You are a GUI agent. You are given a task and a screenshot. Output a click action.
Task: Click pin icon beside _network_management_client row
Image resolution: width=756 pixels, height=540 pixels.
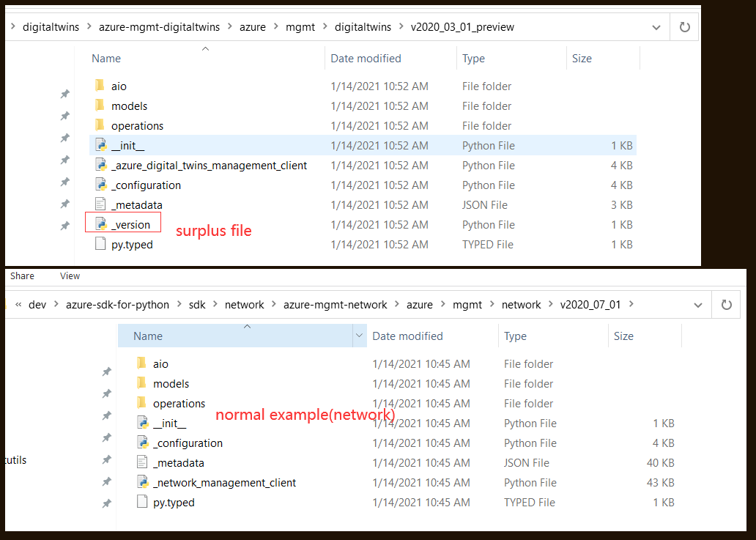pos(107,481)
